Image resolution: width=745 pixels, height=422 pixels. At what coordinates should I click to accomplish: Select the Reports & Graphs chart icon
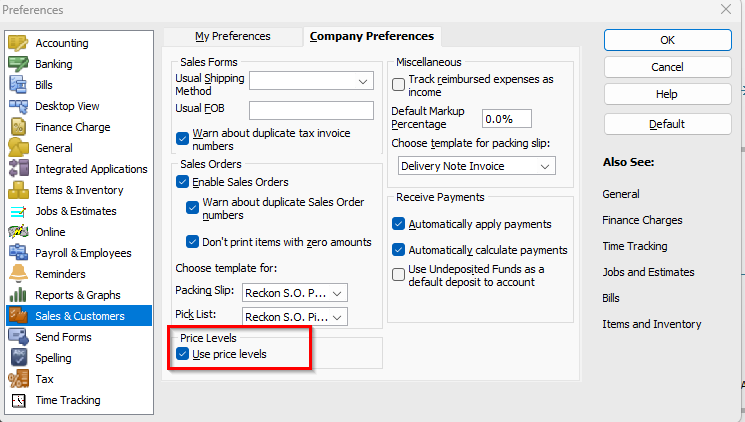pos(18,295)
